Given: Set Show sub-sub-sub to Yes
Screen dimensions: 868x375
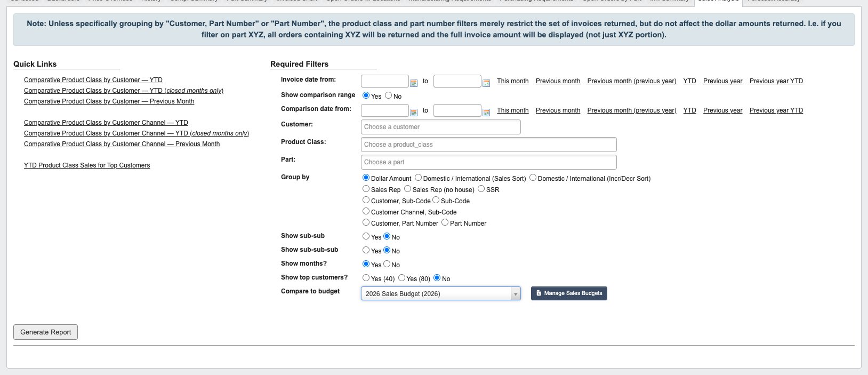Looking at the screenshot, I should pyautogui.click(x=366, y=250).
